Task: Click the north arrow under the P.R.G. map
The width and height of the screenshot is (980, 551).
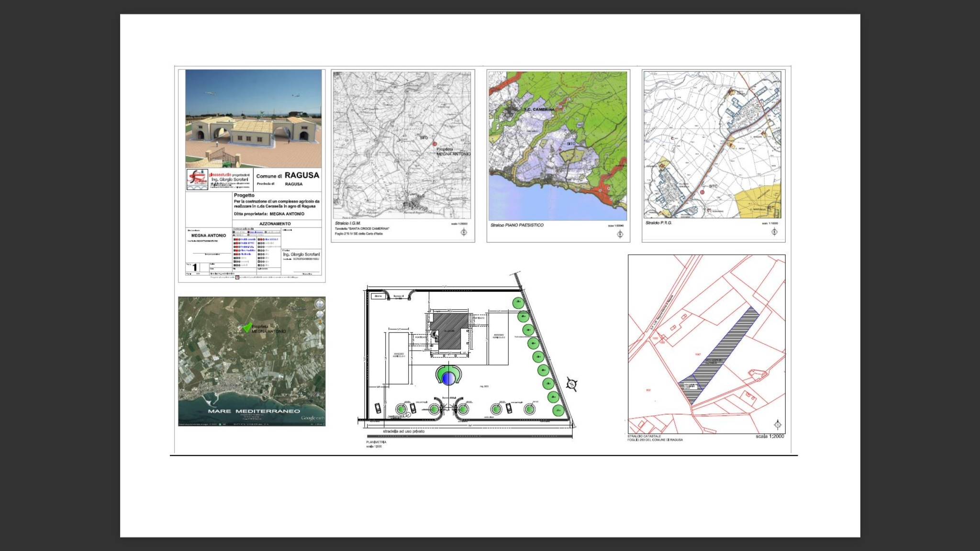Action: point(774,232)
